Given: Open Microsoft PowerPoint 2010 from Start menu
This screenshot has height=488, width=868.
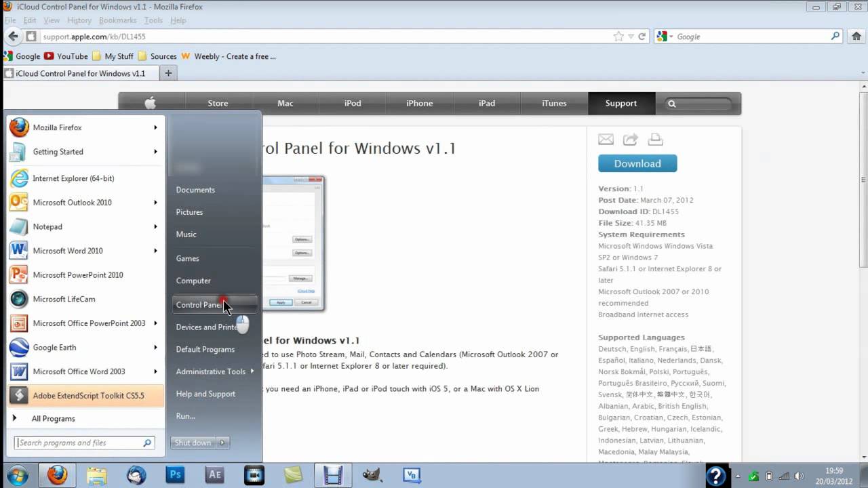Looking at the screenshot, I should coord(85,275).
